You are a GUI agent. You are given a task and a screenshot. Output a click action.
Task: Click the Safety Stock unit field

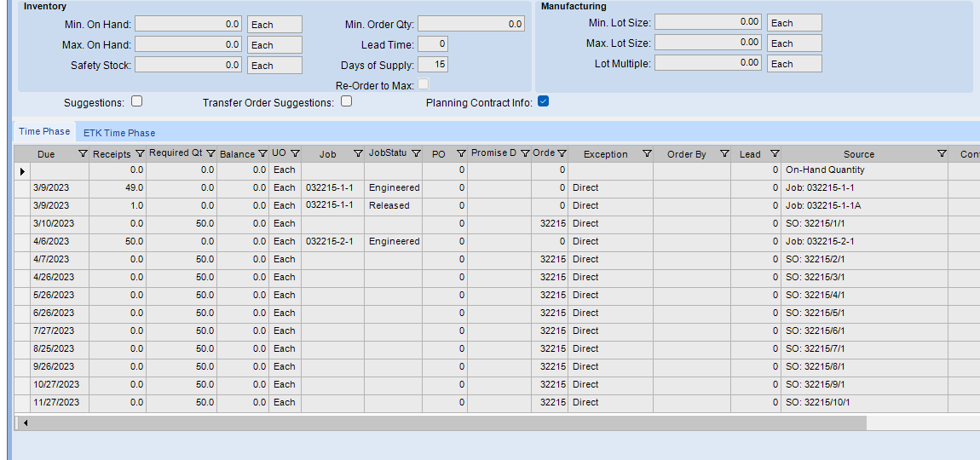[274, 65]
